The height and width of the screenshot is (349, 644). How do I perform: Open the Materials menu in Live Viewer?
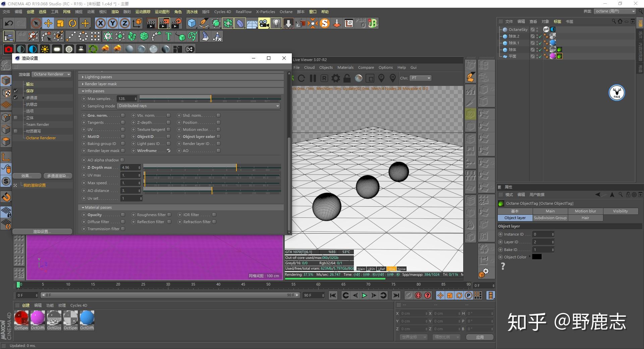(345, 67)
